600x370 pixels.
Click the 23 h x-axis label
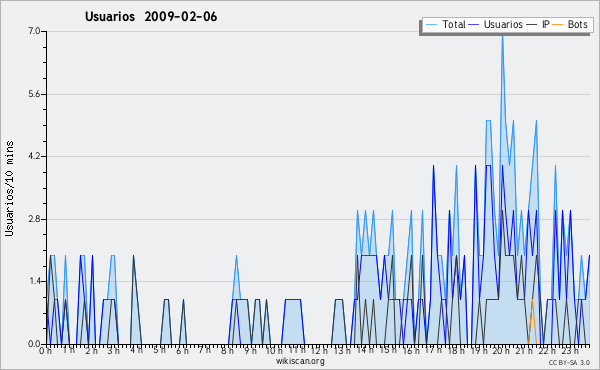pos(570,351)
